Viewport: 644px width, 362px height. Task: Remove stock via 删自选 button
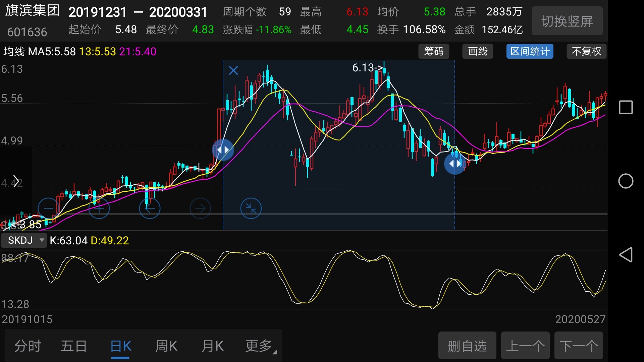pyautogui.click(x=467, y=346)
